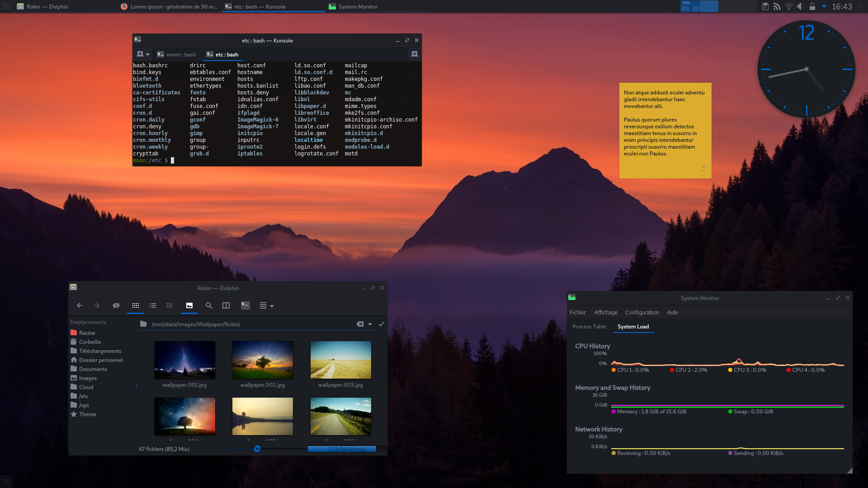The width and height of the screenshot is (868, 488).
Task: Open the volume icon in system tray
Action: click(x=800, y=7)
